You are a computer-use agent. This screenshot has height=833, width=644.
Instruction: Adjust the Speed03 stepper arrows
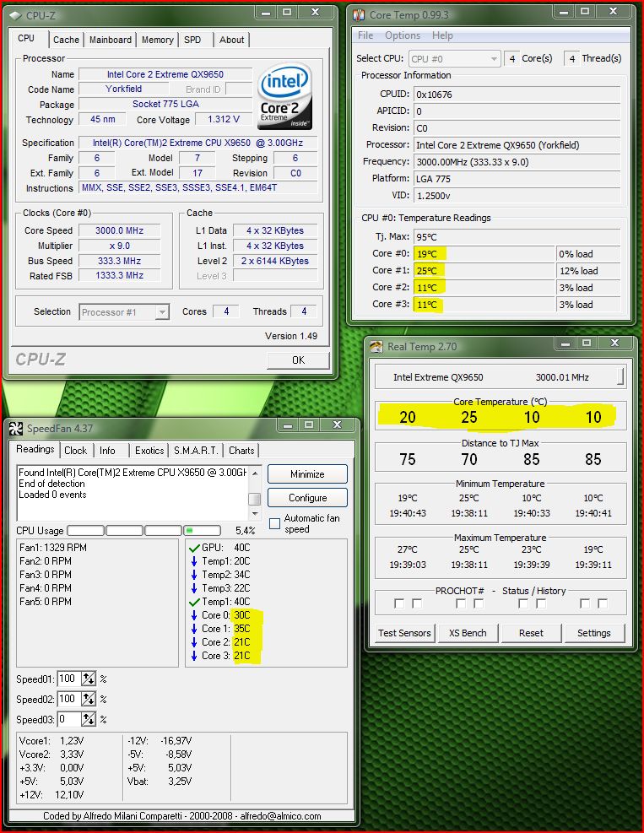(89, 719)
